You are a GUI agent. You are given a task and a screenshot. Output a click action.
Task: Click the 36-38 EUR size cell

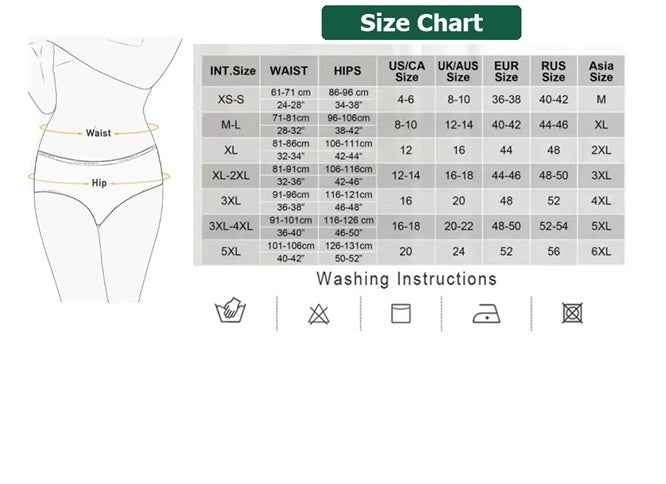click(506, 99)
